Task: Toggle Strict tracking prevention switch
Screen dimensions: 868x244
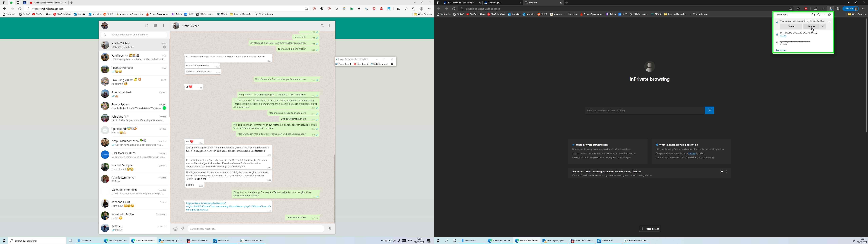Action: click(x=723, y=171)
